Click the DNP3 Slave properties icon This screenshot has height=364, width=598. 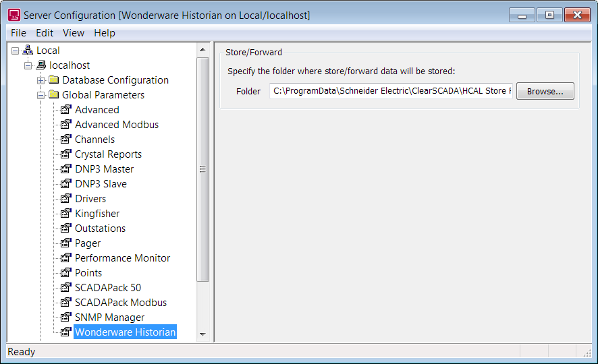pyautogui.click(x=66, y=183)
